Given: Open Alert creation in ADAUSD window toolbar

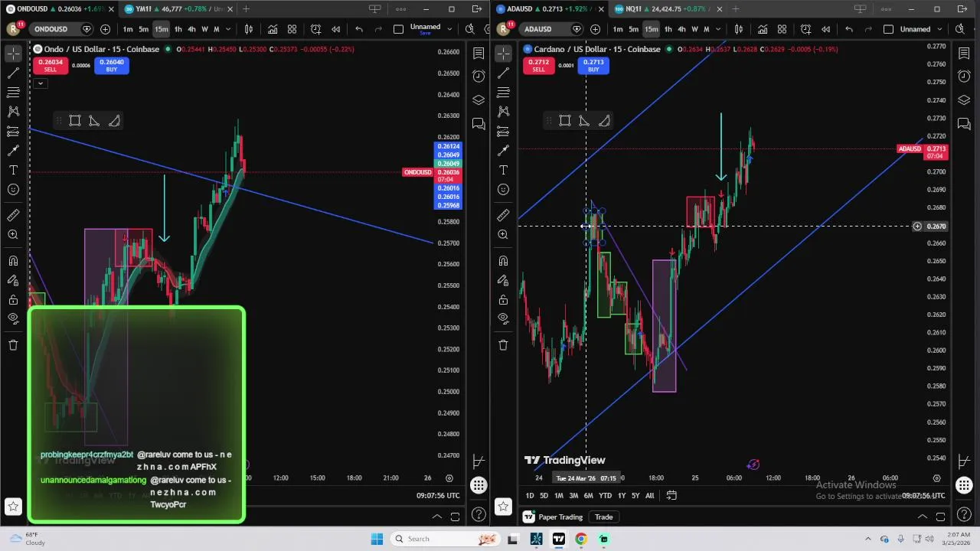Looking at the screenshot, I should [x=805, y=29].
